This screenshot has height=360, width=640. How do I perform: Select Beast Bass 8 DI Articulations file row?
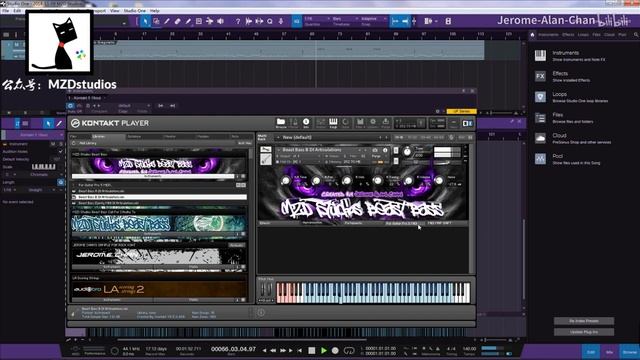click(x=160, y=197)
